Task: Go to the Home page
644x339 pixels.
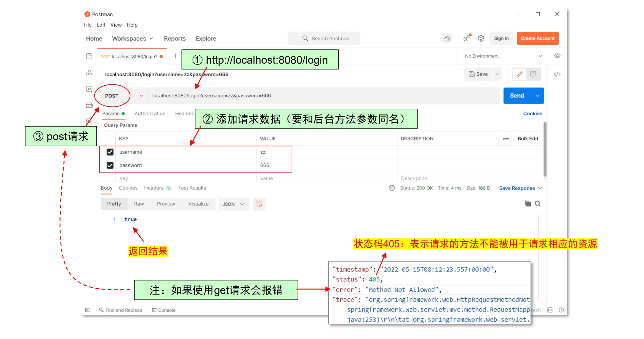Action: coord(94,38)
